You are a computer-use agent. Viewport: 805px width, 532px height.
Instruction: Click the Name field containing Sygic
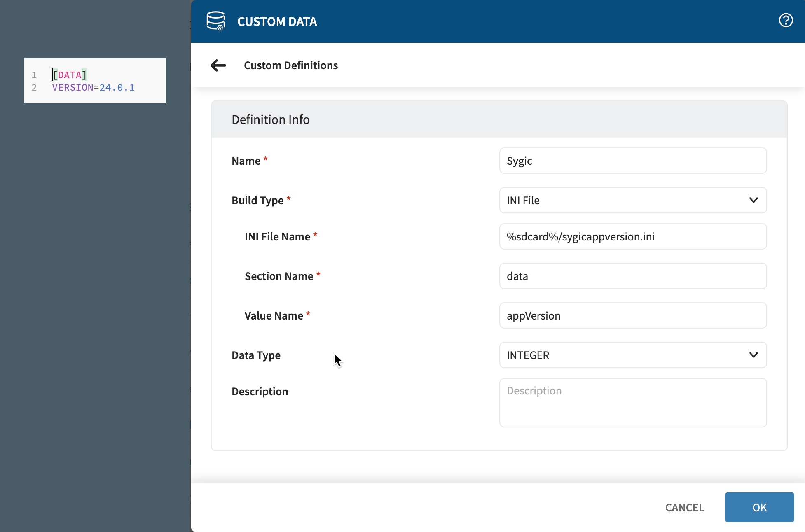[632, 161]
